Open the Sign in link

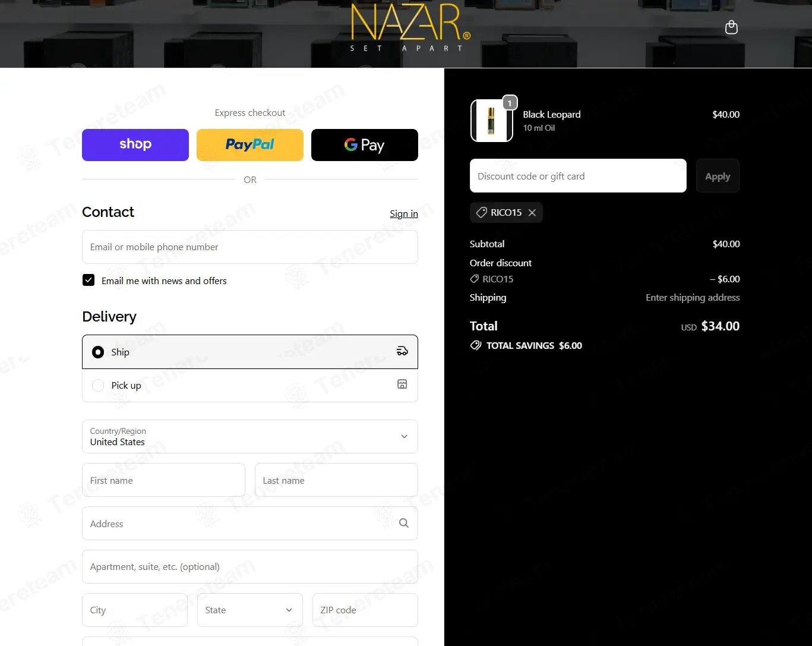[x=404, y=214]
